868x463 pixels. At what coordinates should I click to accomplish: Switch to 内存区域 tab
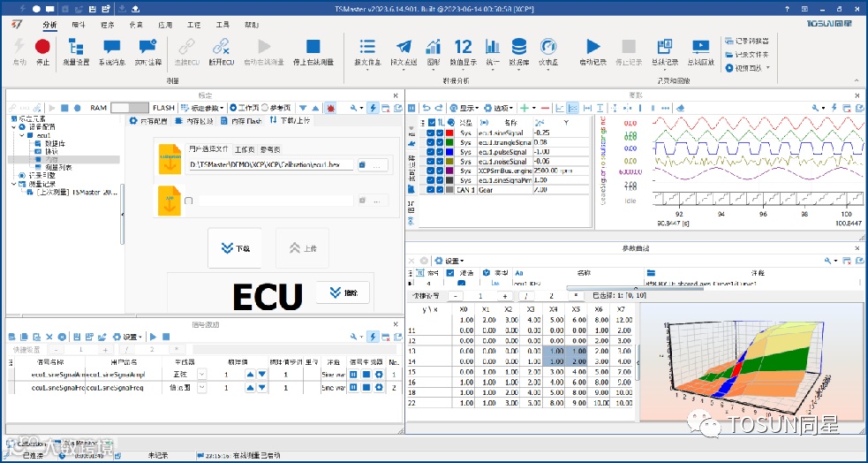pyautogui.click(x=193, y=121)
